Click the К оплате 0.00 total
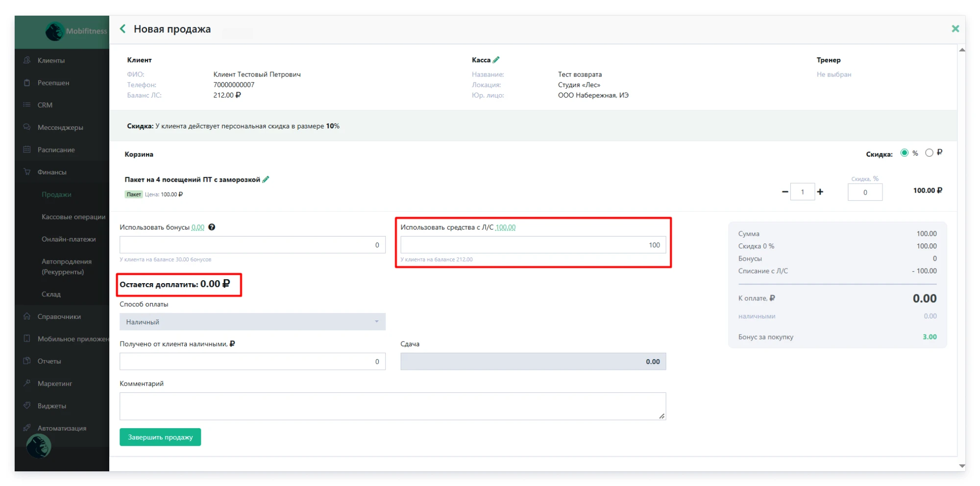Screen dimensions: 980x486 [x=925, y=298]
